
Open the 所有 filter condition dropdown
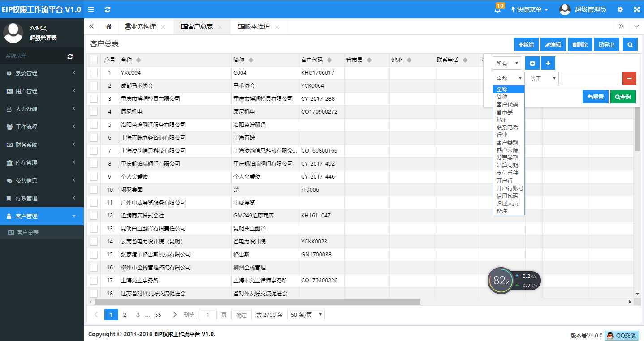click(x=506, y=63)
